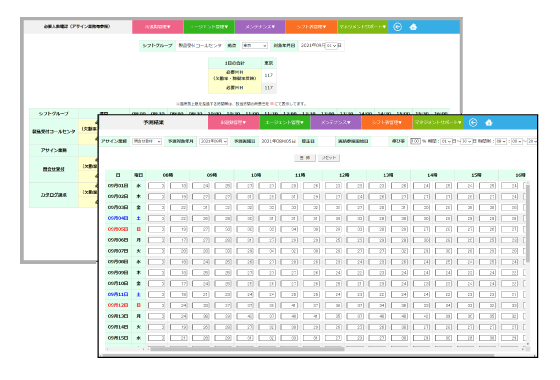
Task: Click the vertical scrollbar of the forecast table
Action: (528, 223)
